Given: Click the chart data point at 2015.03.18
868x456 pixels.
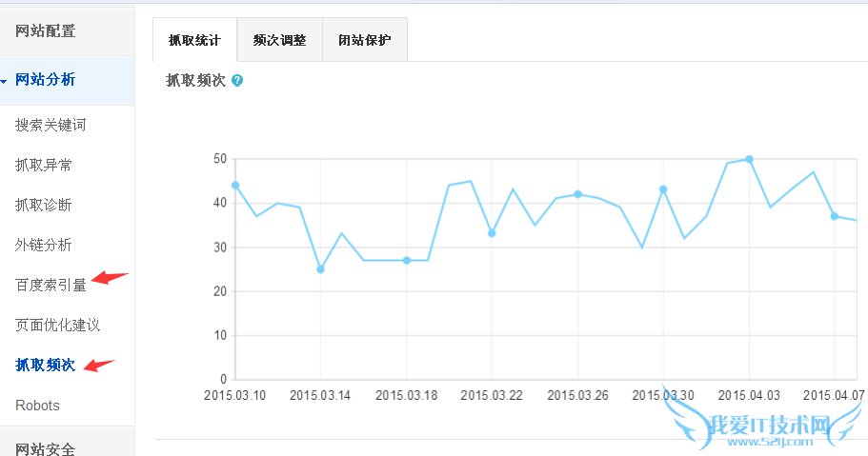Looking at the screenshot, I should [x=406, y=260].
